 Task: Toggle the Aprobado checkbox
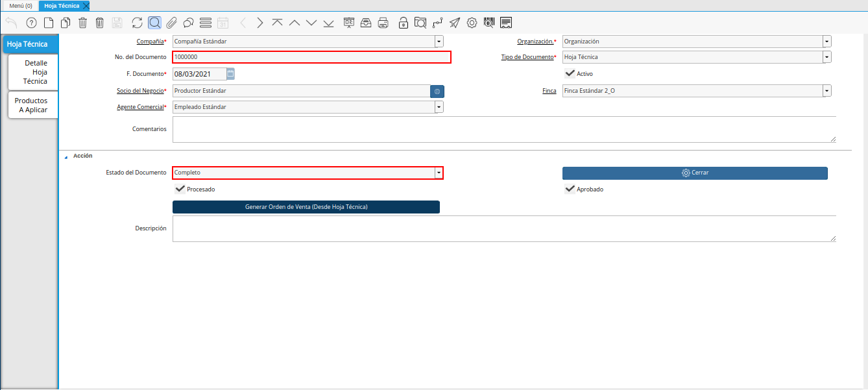(x=570, y=189)
